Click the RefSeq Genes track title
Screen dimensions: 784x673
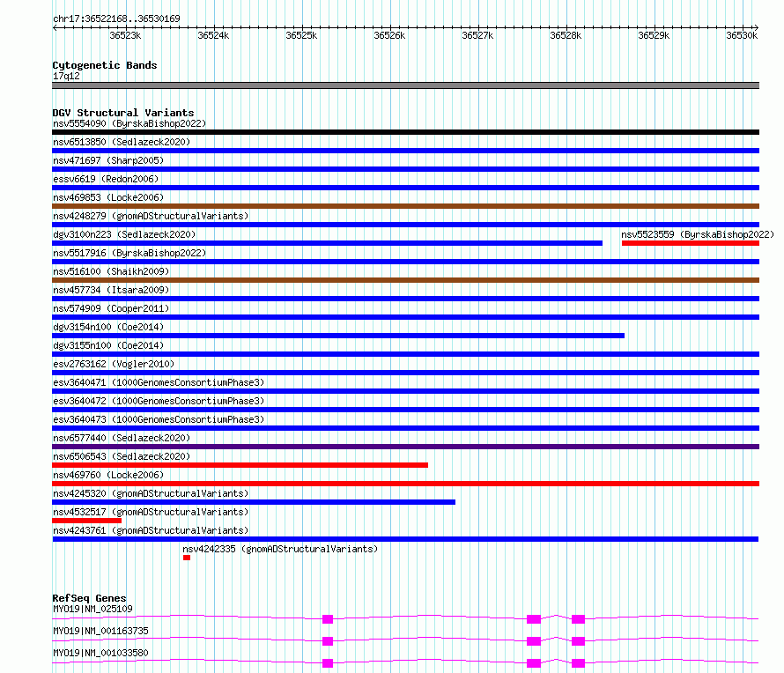[89, 598]
